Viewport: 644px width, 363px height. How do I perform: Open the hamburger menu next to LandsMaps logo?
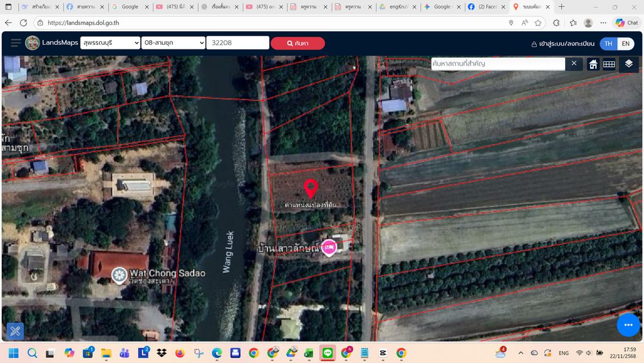15,43
